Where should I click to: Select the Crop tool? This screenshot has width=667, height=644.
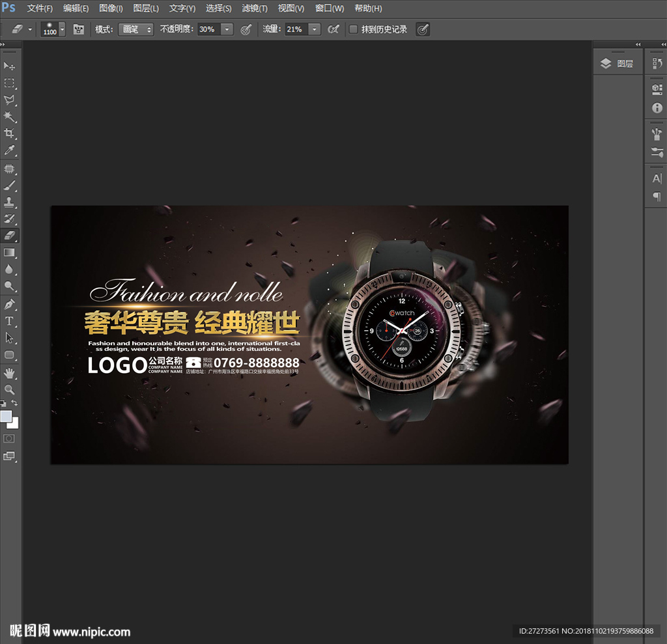point(9,133)
